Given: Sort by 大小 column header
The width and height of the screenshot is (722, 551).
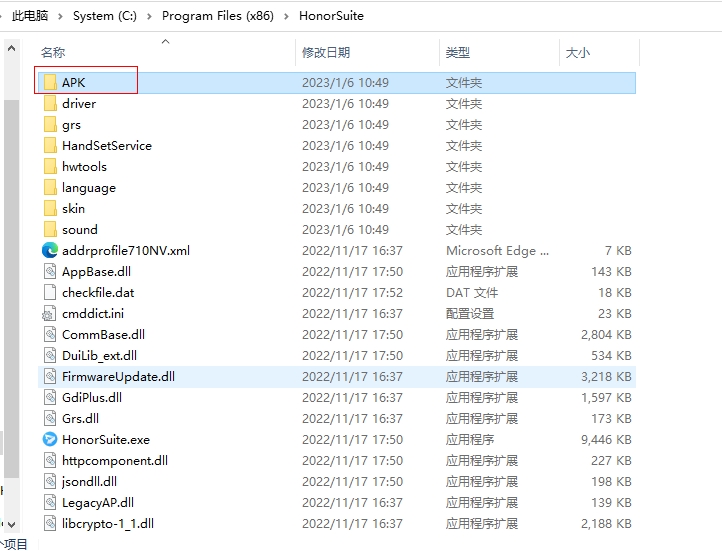Looking at the screenshot, I should pyautogui.click(x=578, y=52).
